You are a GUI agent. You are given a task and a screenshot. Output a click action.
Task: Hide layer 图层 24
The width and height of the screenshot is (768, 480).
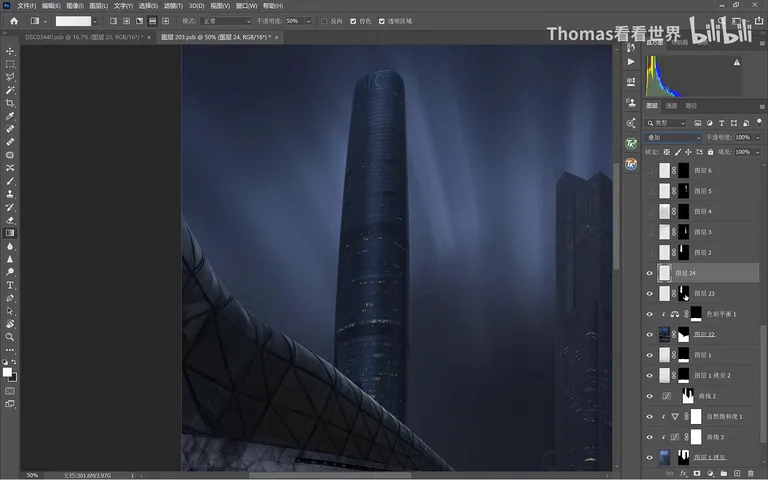coord(650,273)
